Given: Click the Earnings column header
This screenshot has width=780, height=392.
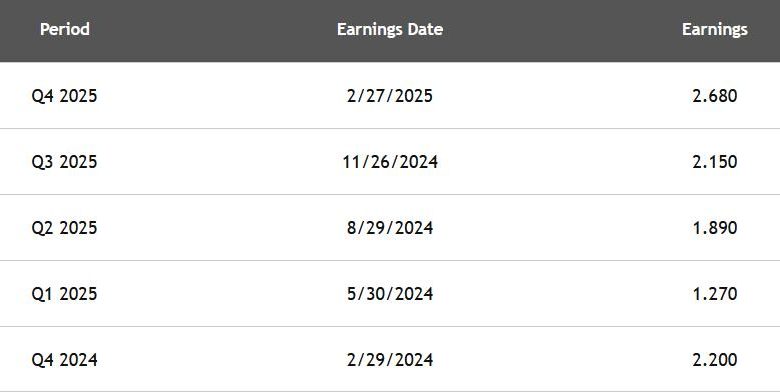Looking at the screenshot, I should (x=714, y=29).
